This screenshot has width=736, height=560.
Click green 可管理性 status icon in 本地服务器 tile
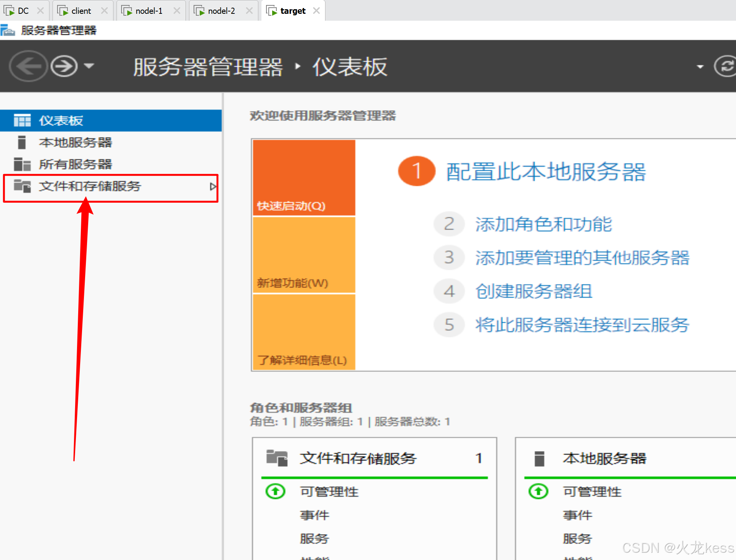pos(538,491)
